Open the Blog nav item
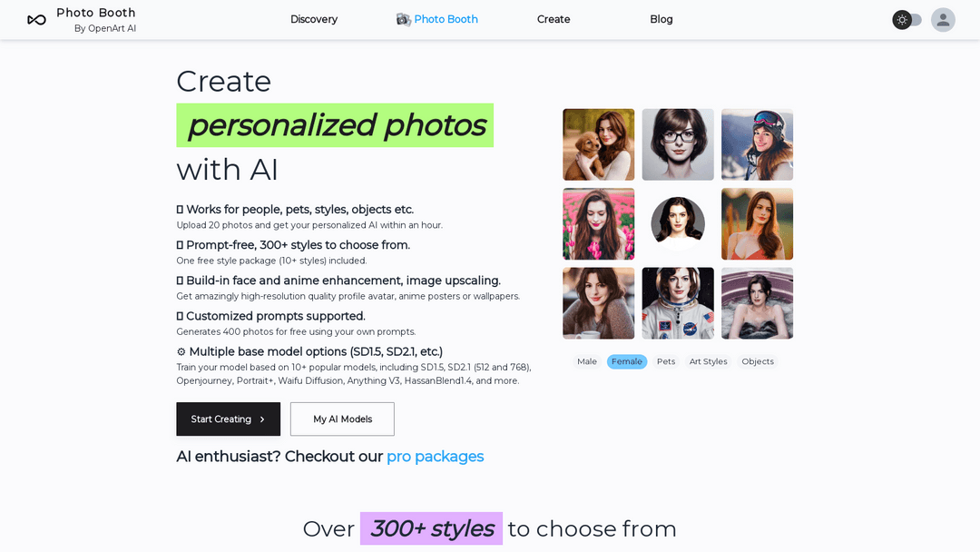The width and height of the screenshot is (980, 552). (x=661, y=19)
